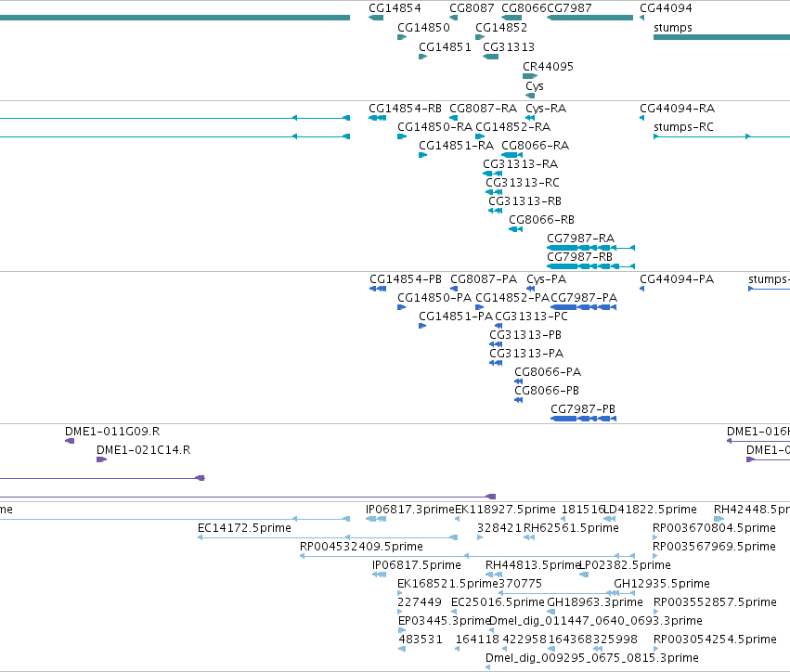Select the CG8066-PB protein label
The width and height of the screenshot is (790, 672).
(547, 391)
